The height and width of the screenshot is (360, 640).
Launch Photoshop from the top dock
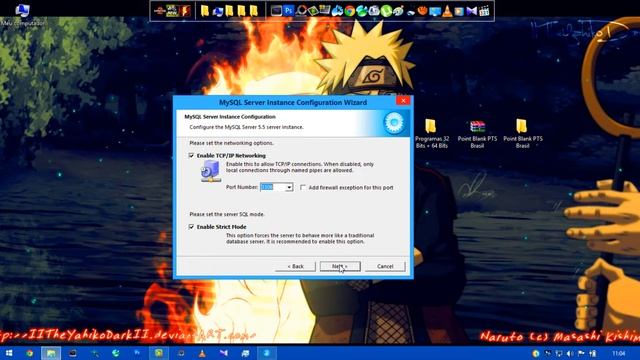289,10
